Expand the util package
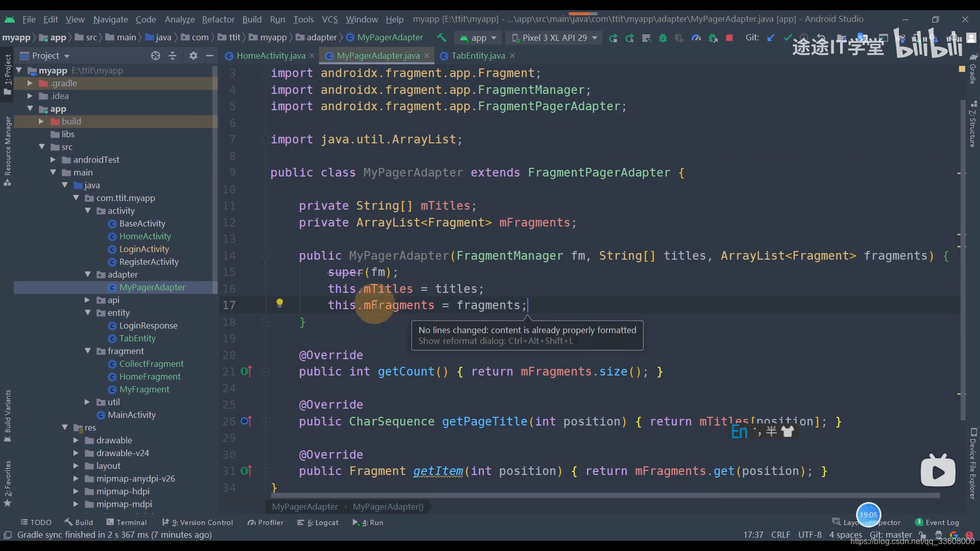The width and height of the screenshot is (980, 551). 88,402
